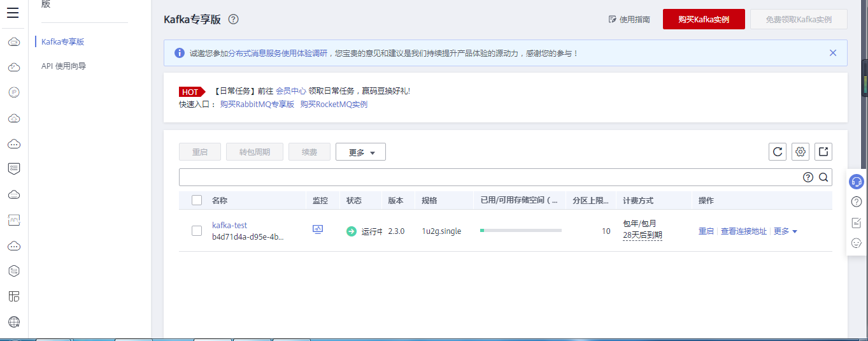Viewport: 868px width, 341px height.
Task: Click the 状态 column header
Action: 354,200
